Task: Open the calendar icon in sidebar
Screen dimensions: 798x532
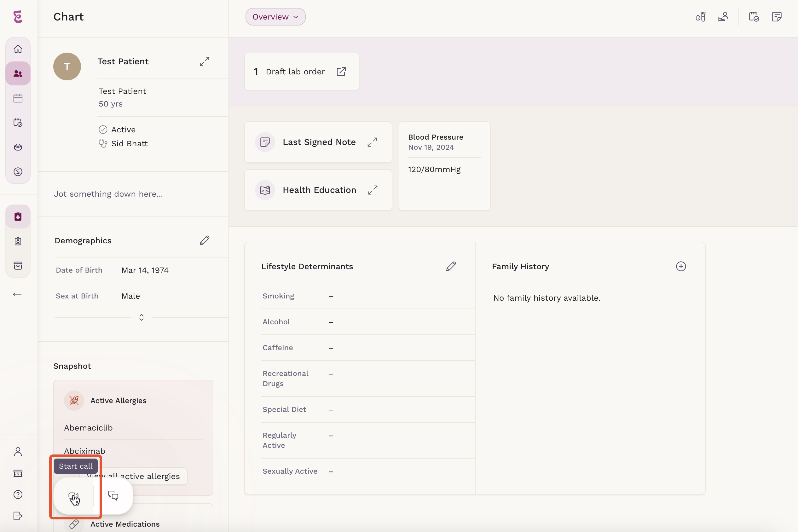Action: point(18,98)
